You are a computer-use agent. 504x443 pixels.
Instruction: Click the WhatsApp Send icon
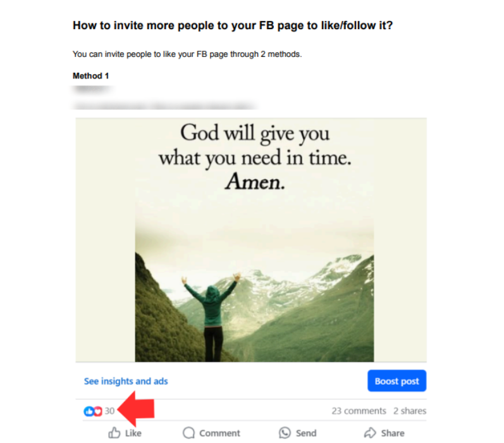[285, 433]
